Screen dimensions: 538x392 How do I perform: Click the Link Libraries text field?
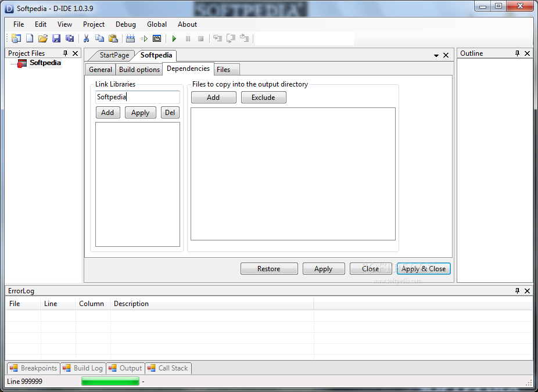[138, 97]
